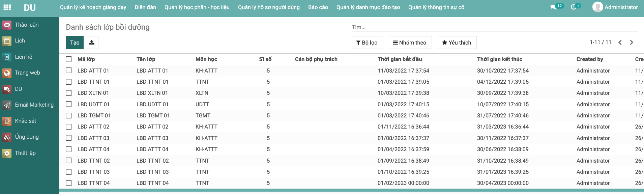644x194 pixels.
Task: Sort by Thời gian bắt đầu header
Action: click(400, 59)
